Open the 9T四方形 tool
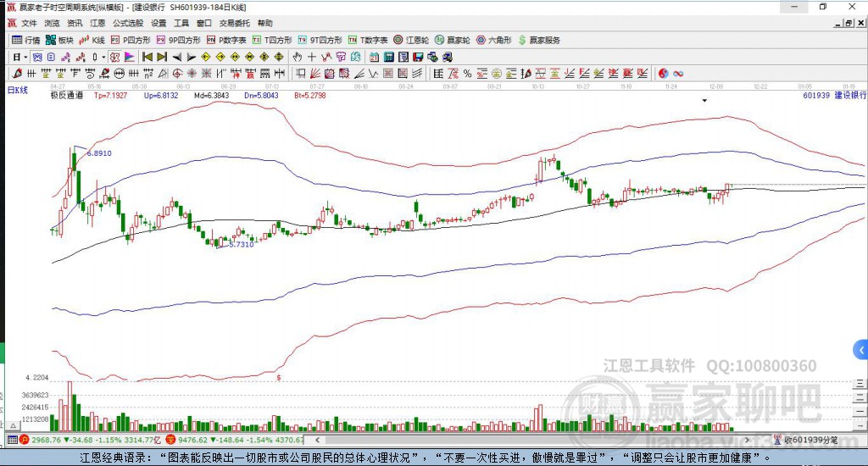 click(320, 40)
